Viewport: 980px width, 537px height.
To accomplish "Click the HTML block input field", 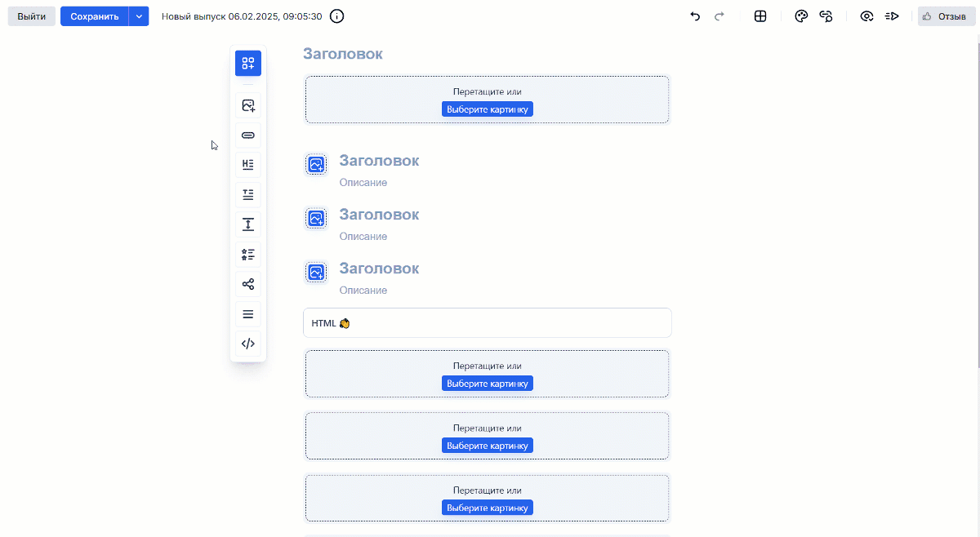I will [x=487, y=323].
